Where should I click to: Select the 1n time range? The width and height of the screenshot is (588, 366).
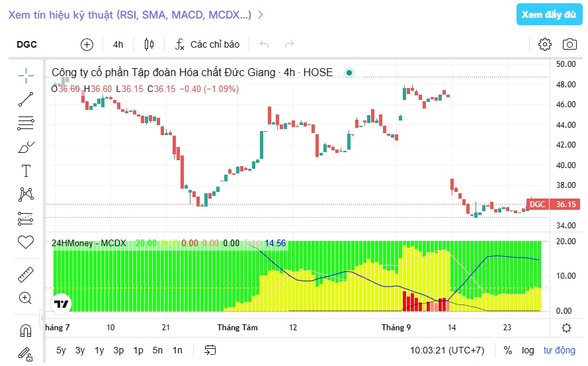tap(177, 350)
